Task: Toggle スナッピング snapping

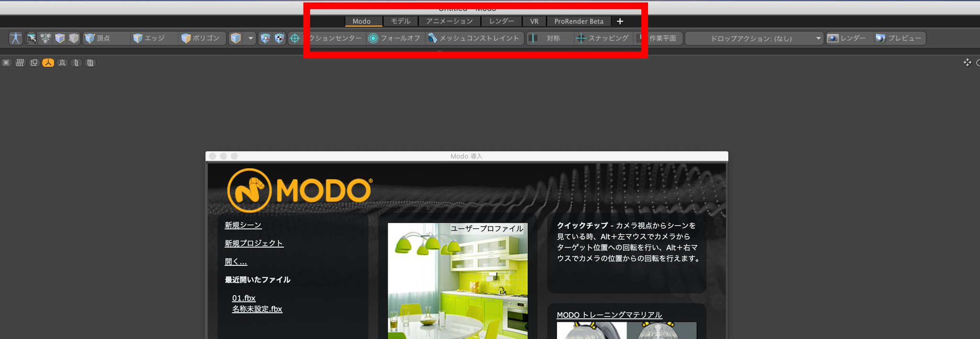Action: (x=603, y=38)
